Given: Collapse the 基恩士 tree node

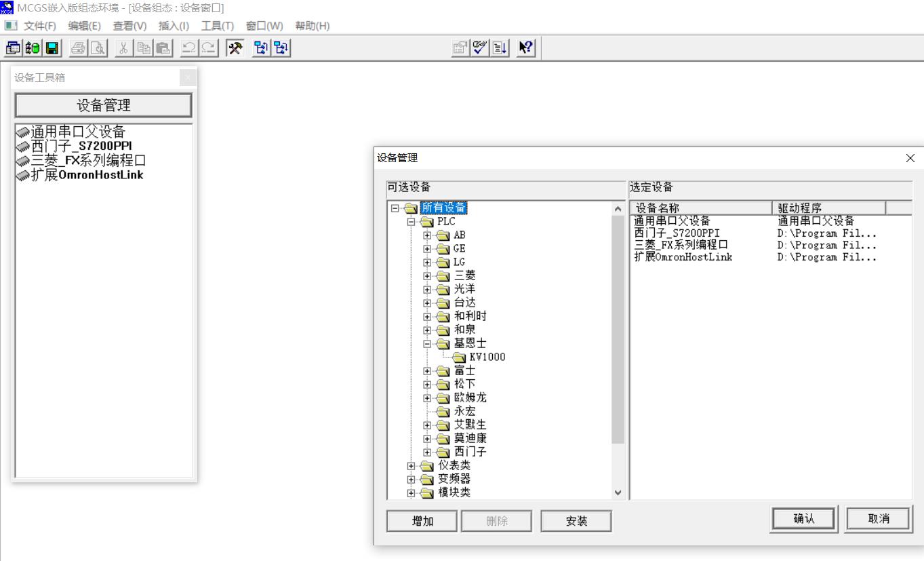Looking at the screenshot, I should pos(427,344).
